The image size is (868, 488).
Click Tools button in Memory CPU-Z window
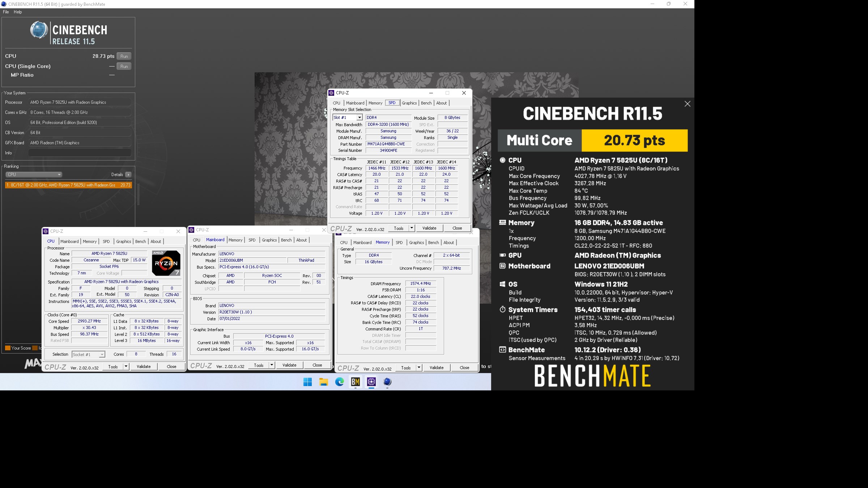406,368
